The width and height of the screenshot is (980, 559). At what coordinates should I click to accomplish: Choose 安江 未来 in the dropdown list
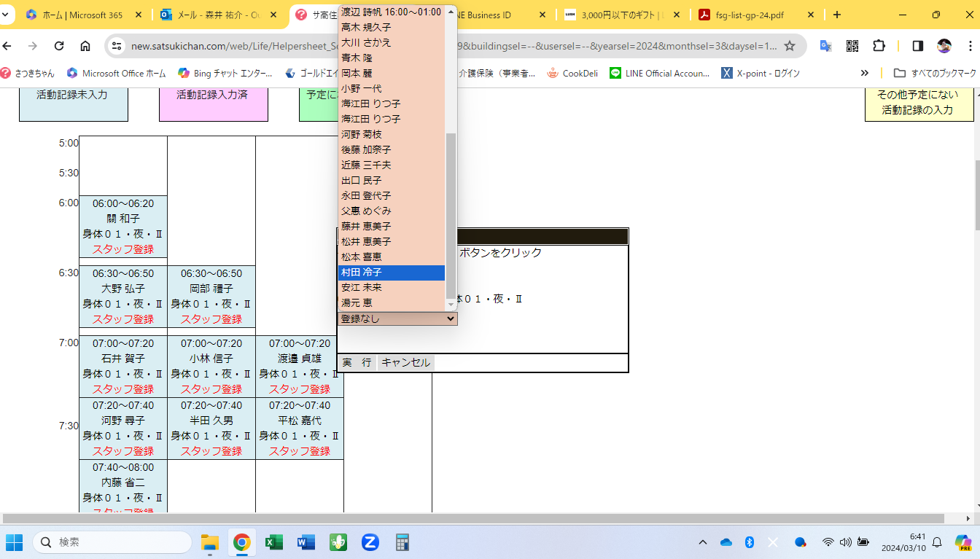click(x=392, y=287)
